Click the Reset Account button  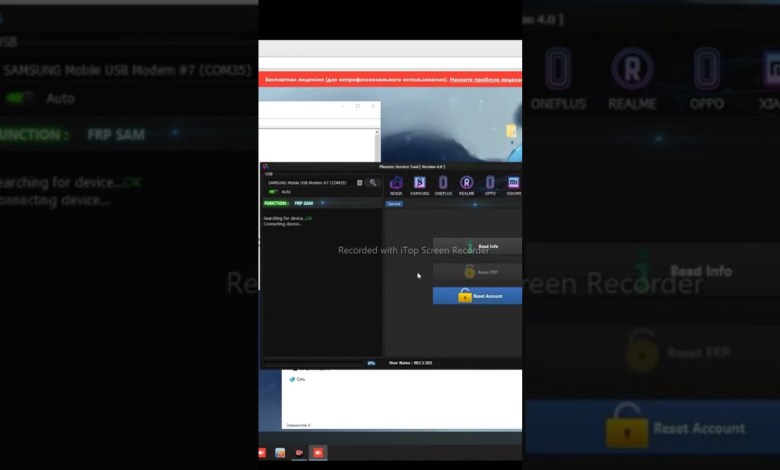(477, 296)
